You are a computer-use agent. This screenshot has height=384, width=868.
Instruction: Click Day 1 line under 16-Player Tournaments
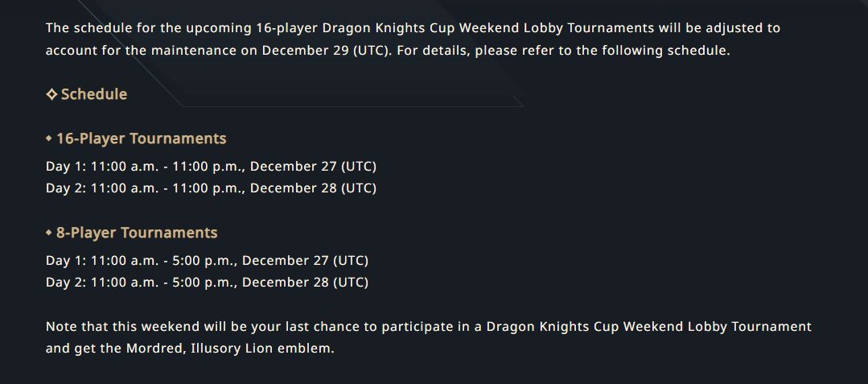click(x=211, y=166)
